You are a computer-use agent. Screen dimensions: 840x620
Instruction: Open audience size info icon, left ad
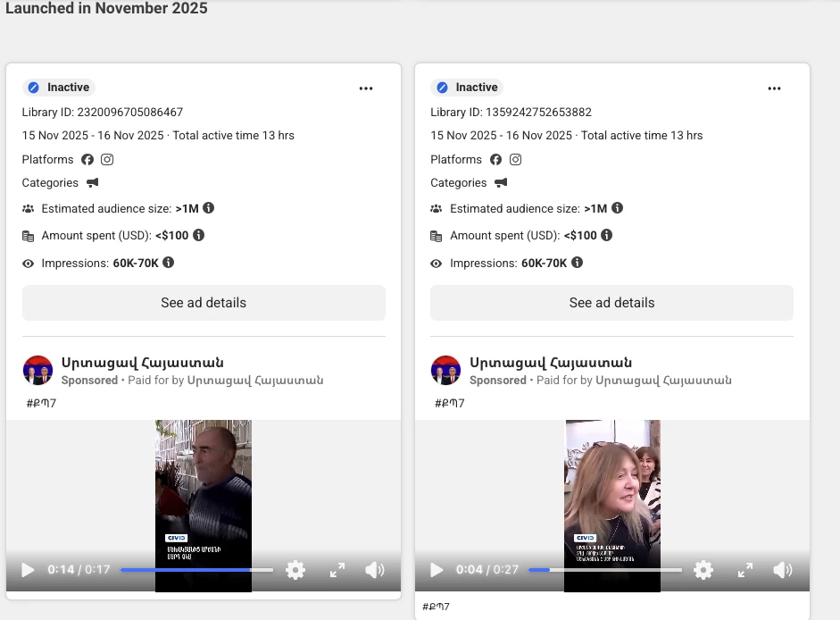208,208
